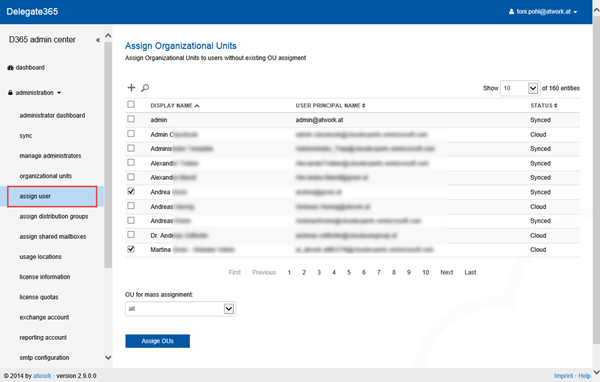
Task: Open exchange account settings
Action: [x=44, y=318]
